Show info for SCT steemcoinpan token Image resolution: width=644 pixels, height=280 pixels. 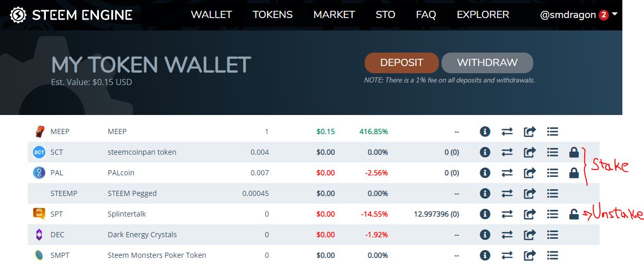484,152
